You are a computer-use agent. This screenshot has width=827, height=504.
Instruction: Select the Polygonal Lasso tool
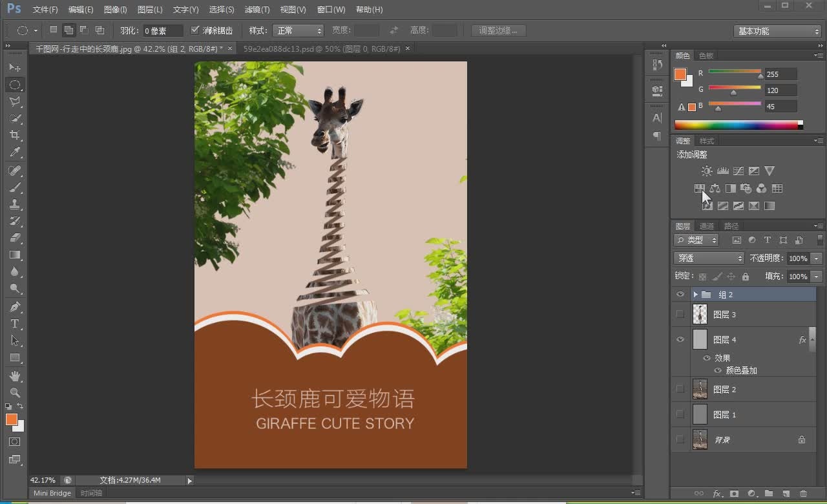(15, 101)
